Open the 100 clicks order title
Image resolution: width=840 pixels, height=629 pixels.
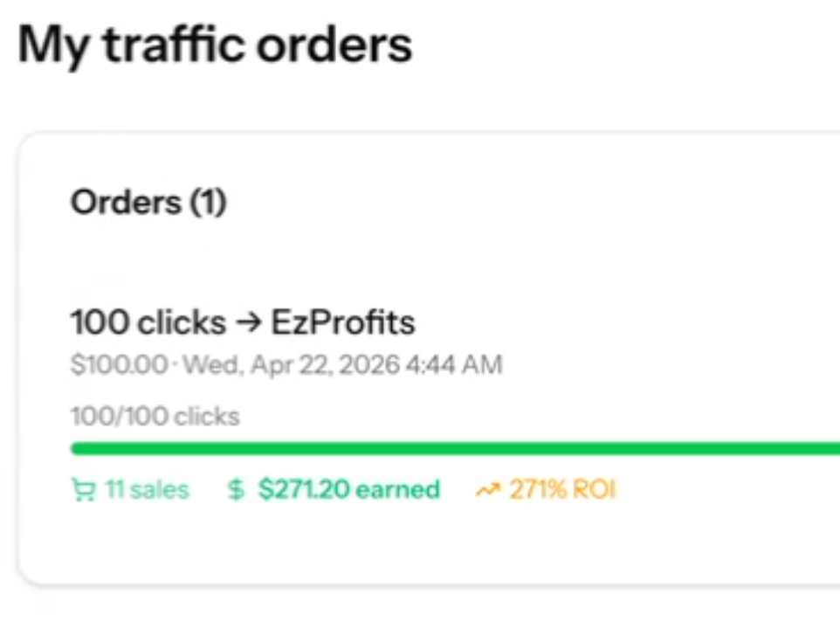coord(148,322)
